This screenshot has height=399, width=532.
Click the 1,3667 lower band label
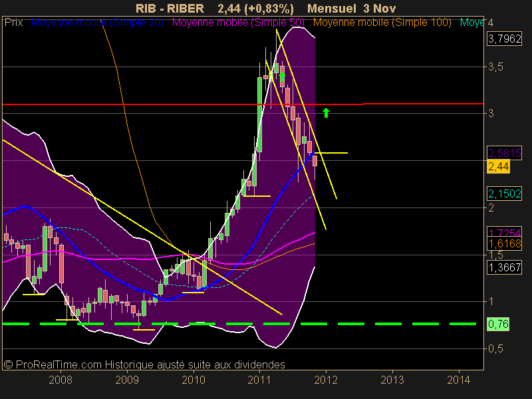coord(504,267)
